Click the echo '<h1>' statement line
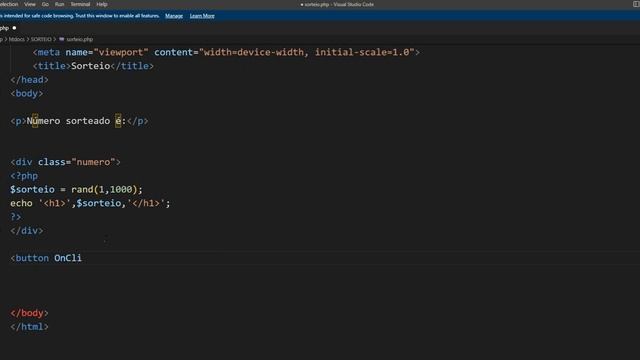The width and height of the screenshot is (640, 360). point(90,203)
